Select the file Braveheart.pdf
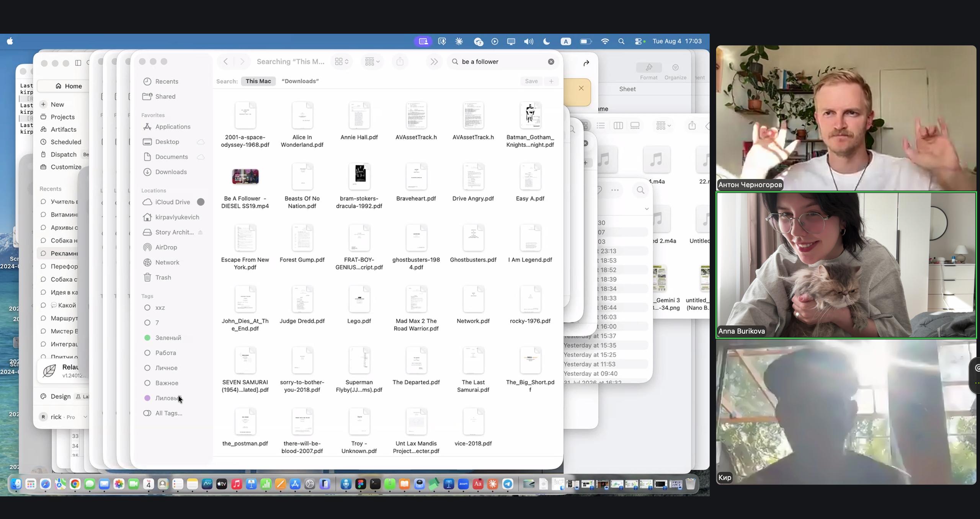Screen dimensions: 980x519 coord(416,183)
